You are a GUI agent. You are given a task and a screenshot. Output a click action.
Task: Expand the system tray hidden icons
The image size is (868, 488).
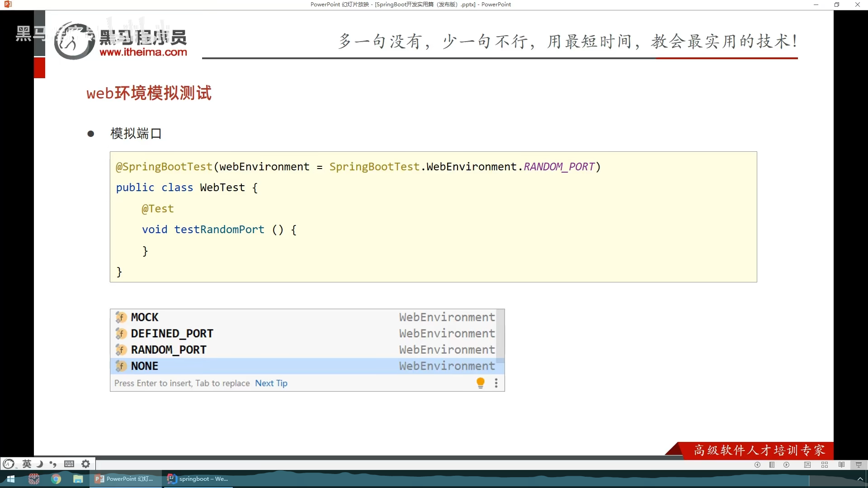(x=860, y=479)
